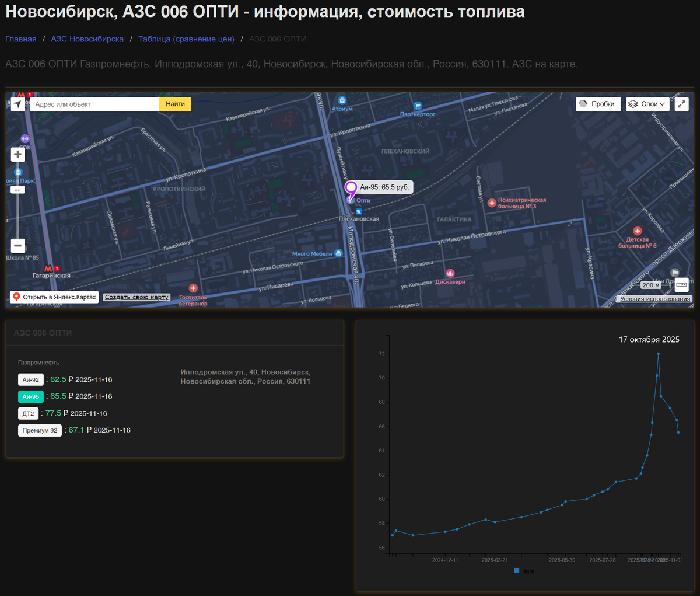Click the Премиум 92 price value 67.1
The image size is (700, 596).
point(76,430)
